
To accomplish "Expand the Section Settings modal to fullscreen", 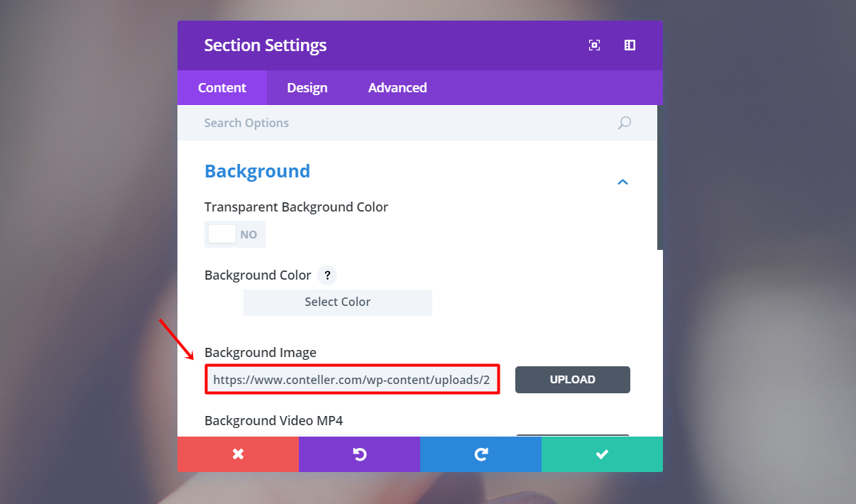I will pyautogui.click(x=594, y=45).
